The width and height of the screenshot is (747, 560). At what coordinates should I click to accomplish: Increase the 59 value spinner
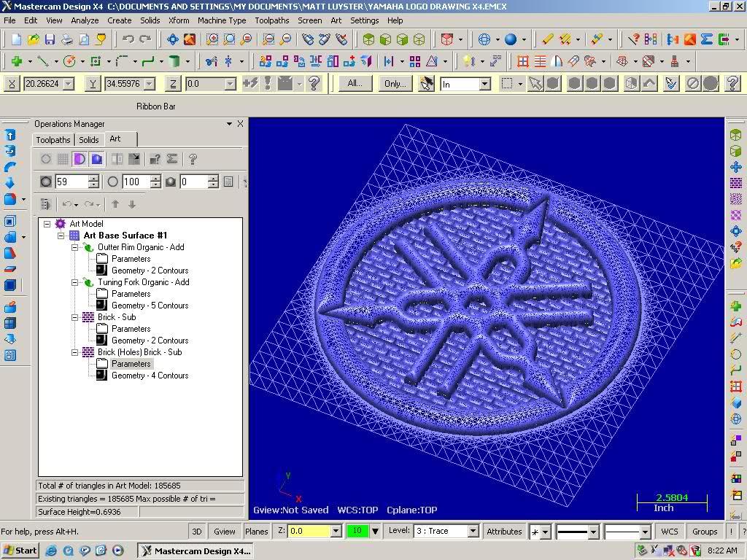[x=94, y=179]
